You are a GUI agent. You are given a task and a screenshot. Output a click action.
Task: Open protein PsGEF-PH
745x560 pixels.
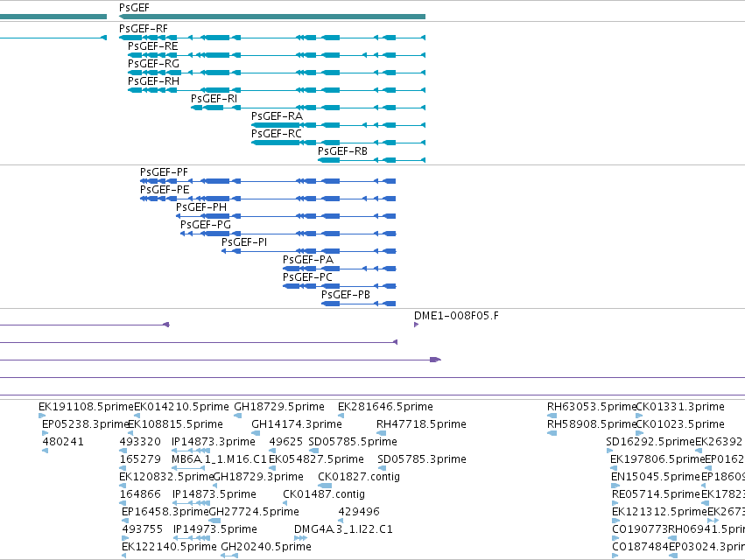(201, 207)
